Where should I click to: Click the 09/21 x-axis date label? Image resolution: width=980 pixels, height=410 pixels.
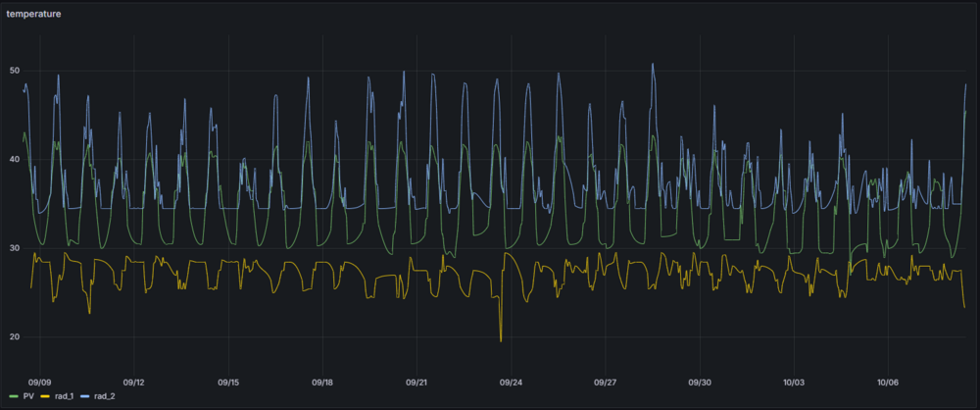click(416, 383)
